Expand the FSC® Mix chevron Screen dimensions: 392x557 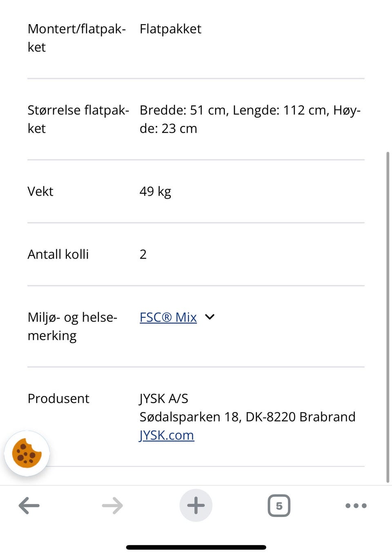pyautogui.click(x=209, y=317)
